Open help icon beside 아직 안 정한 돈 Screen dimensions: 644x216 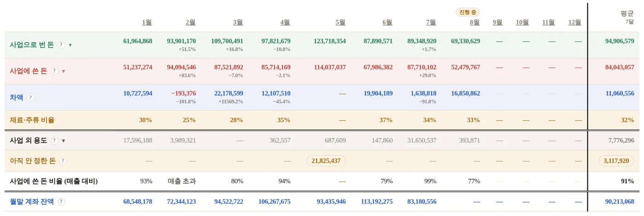63,161
